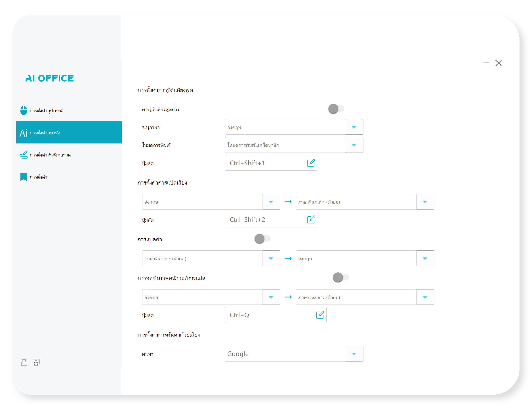
Task: Edit the Ctrl+Shift+2 shortcut via pencil icon
Action: pyautogui.click(x=311, y=219)
